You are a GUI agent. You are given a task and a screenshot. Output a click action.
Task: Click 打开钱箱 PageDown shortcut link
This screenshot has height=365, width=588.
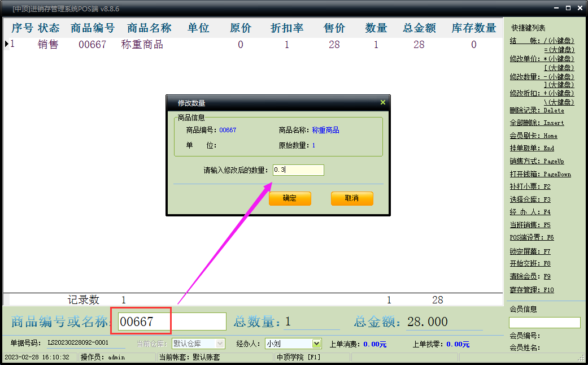[x=540, y=175]
